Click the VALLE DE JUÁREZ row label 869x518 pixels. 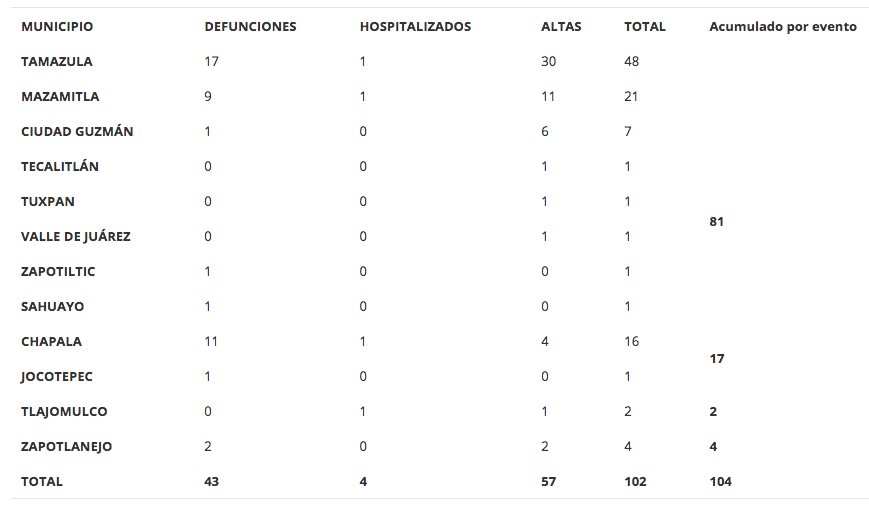click(76, 237)
